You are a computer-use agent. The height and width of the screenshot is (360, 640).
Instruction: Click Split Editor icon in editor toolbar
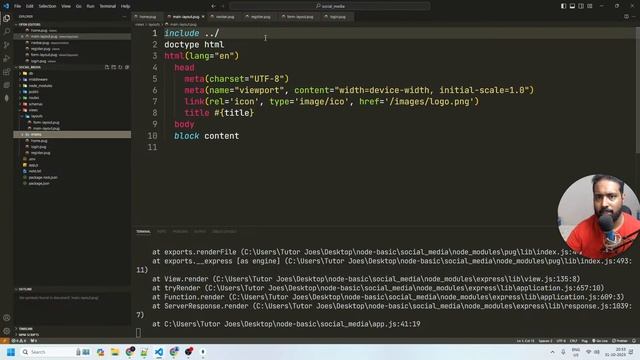point(626,17)
